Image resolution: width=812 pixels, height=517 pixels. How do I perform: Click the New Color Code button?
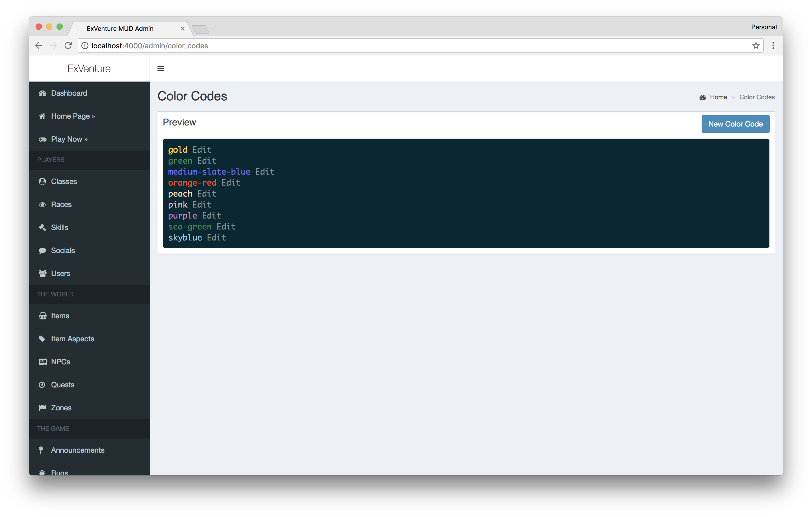735,124
